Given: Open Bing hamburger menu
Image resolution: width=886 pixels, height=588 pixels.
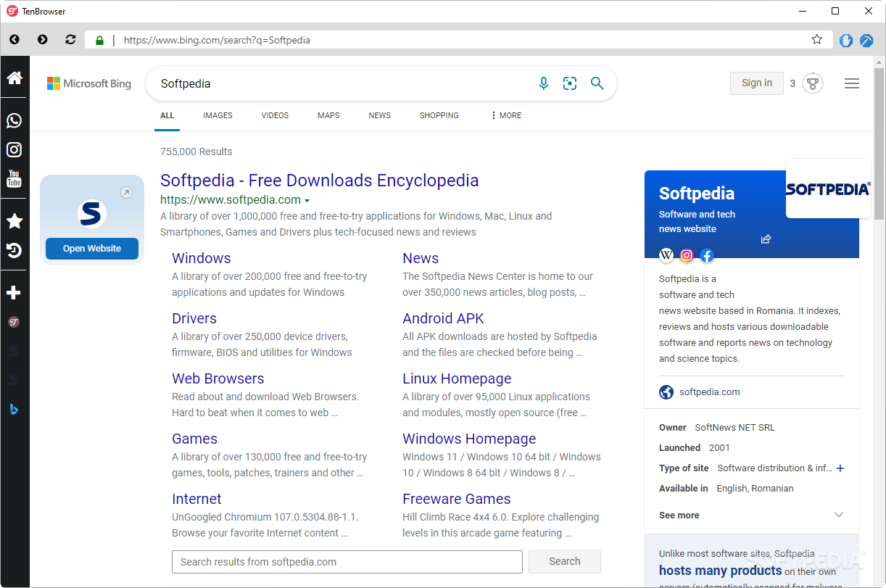Looking at the screenshot, I should pyautogui.click(x=852, y=83).
